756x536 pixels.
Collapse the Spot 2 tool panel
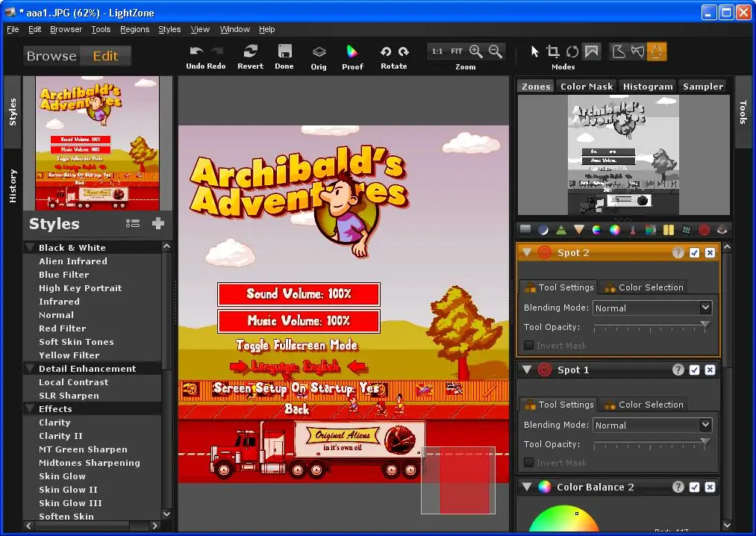tap(527, 253)
